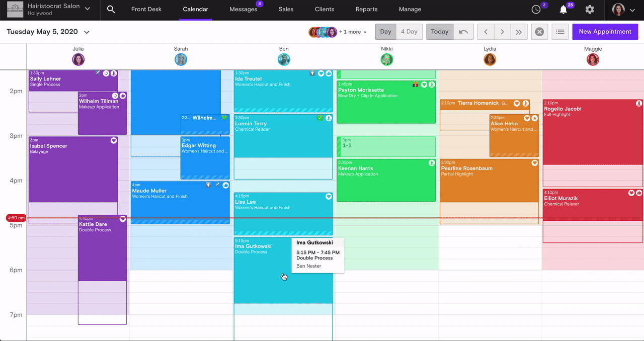This screenshot has width=644, height=341.
Task: Click the undo arrow next to Today
Action: pyautogui.click(x=463, y=32)
